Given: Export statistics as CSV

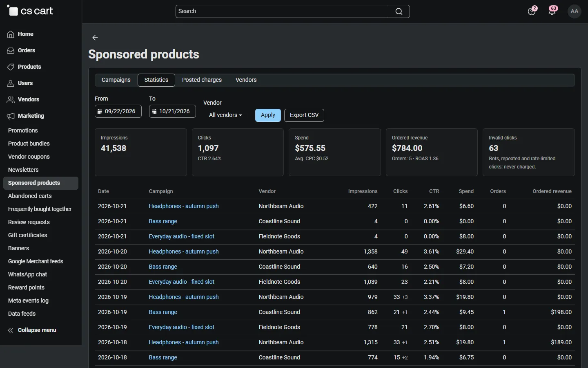Looking at the screenshot, I should pos(304,115).
